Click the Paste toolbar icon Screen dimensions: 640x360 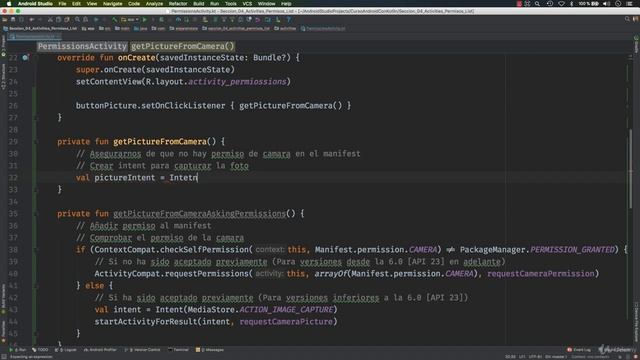pos(67,19)
